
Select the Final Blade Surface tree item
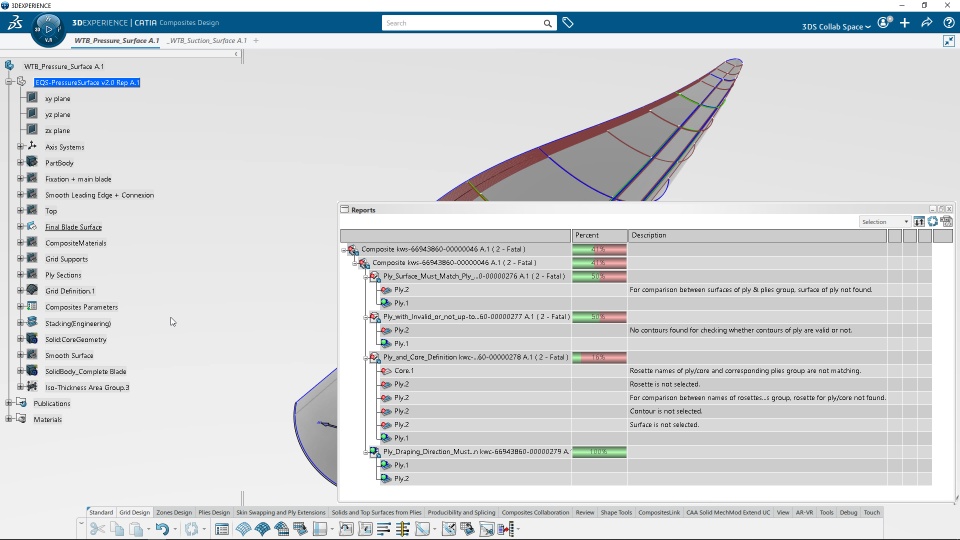(x=73, y=227)
